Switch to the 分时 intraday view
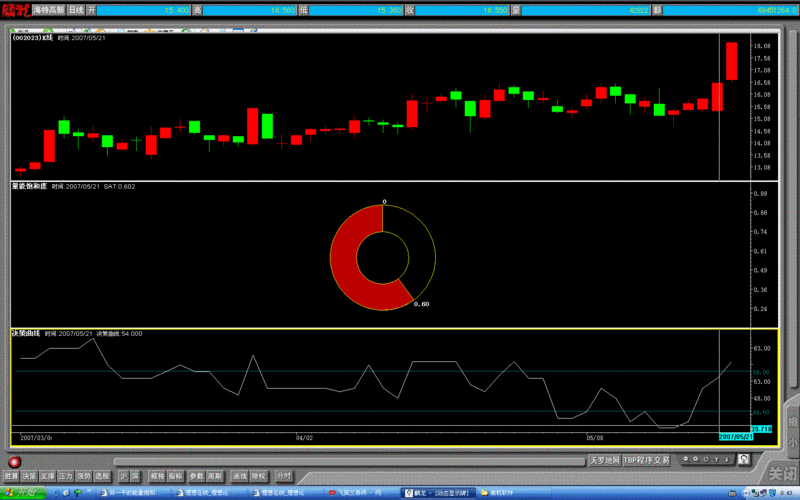This screenshot has width=800, height=500. 284,476
